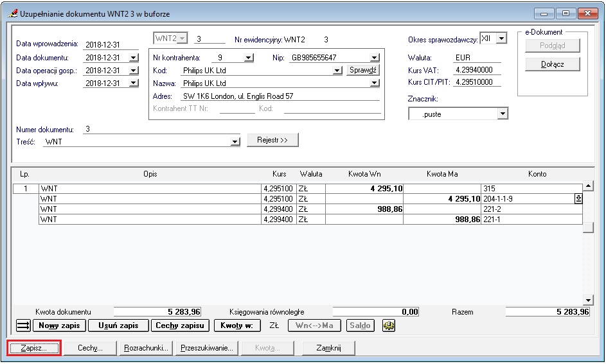
Task: Click the lookup icon in the 204-1-1-9 account cell
Action: (578, 199)
